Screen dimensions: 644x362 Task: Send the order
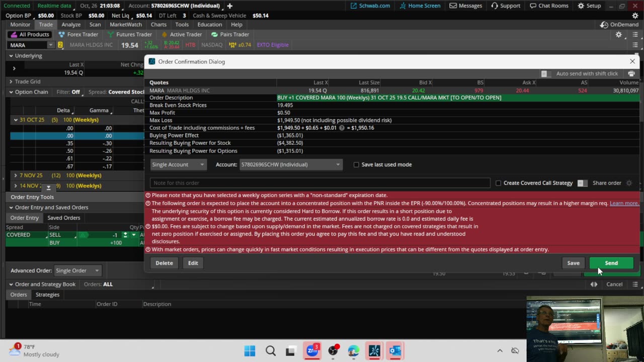click(611, 263)
